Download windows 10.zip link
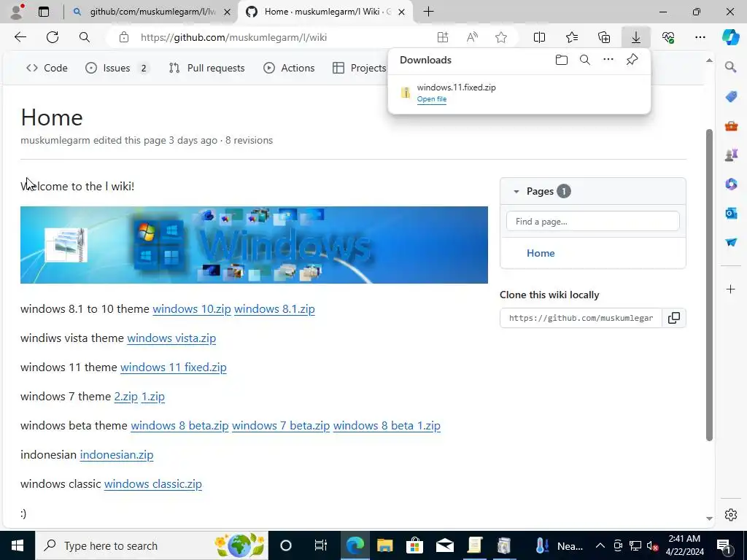Image resolution: width=747 pixels, height=560 pixels. pos(192,309)
